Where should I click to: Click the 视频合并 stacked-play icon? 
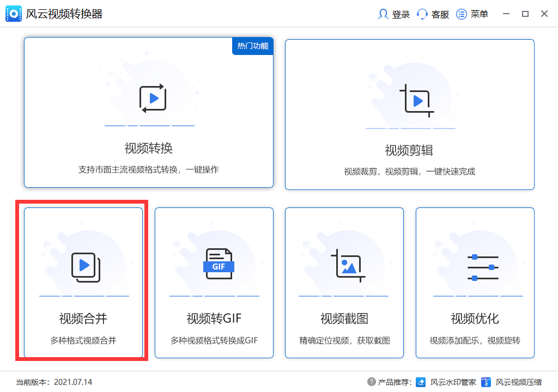pyautogui.click(x=86, y=267)
